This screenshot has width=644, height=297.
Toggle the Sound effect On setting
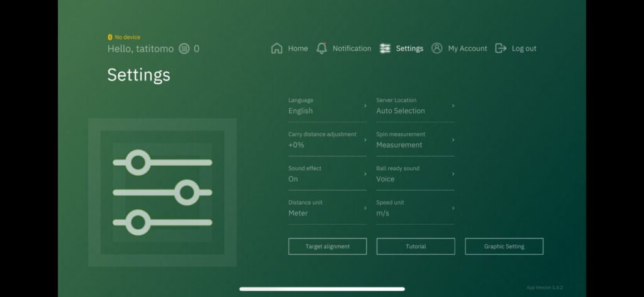pyautogui.click(x=327, y=174)
